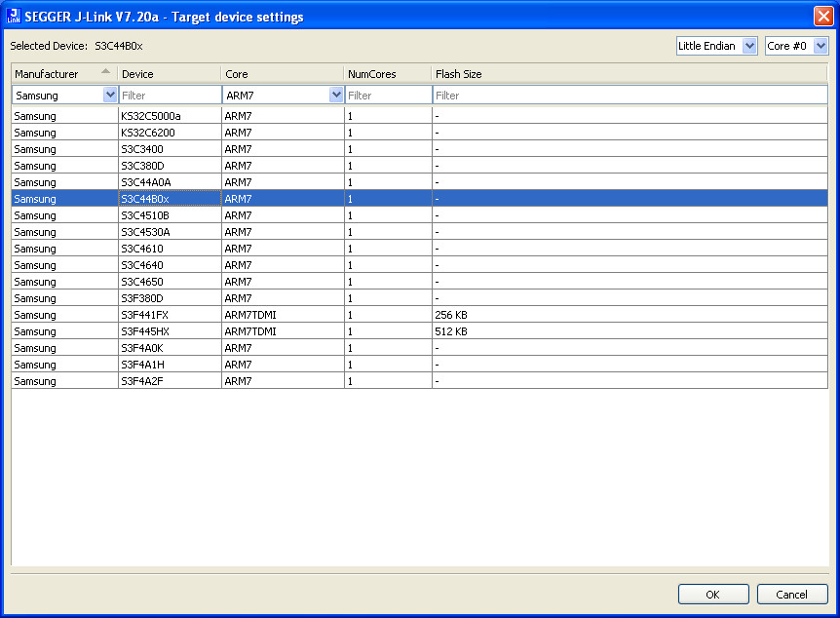Open the Samsung manufacturer filter dropdown
840x618 pixels.
pos(110,95)
